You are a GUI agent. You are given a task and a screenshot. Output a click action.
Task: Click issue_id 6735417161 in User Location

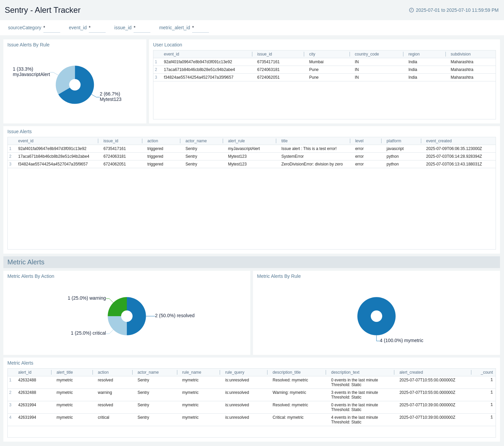(x=268, y=62)
